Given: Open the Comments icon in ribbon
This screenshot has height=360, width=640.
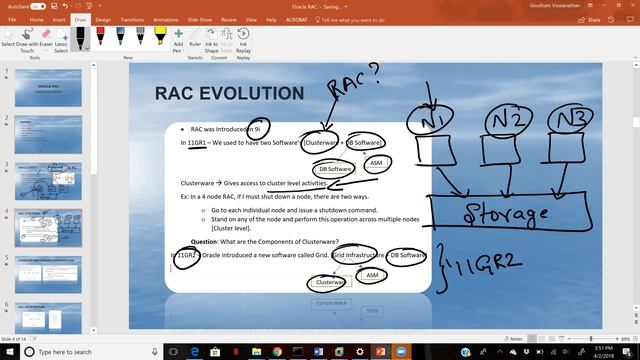Looking at the screenshot, I should pyautogui.click(x=630, y=20).
